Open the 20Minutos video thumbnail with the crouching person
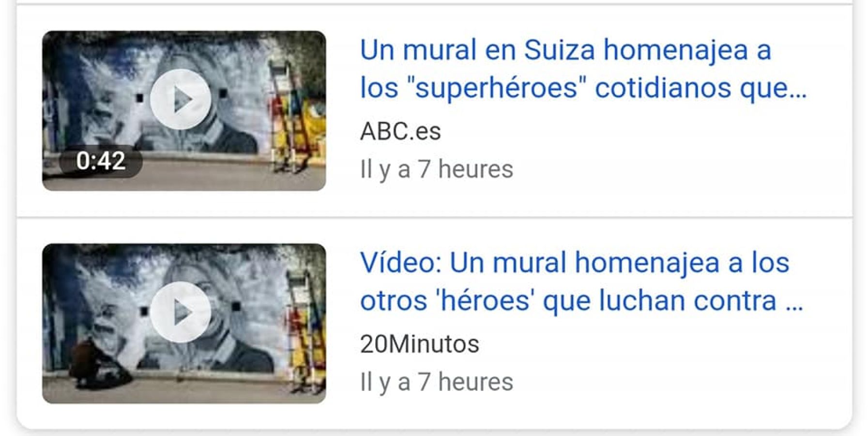The height and width of the screenshot is (436, 868). point(184,324)
